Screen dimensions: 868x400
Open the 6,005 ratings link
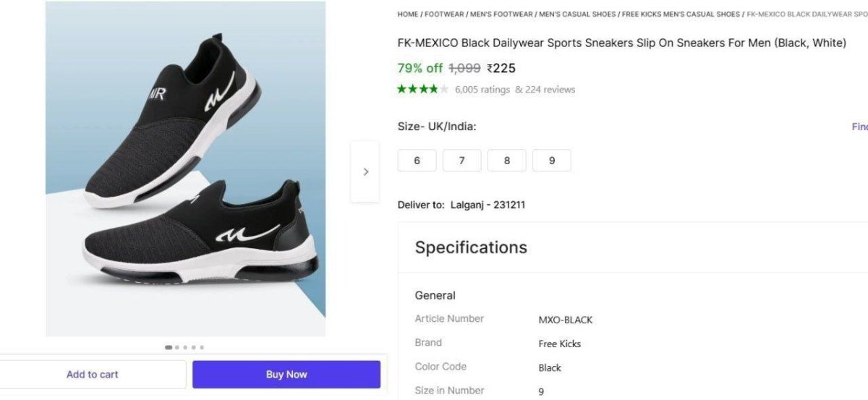(x=482, y=90)
